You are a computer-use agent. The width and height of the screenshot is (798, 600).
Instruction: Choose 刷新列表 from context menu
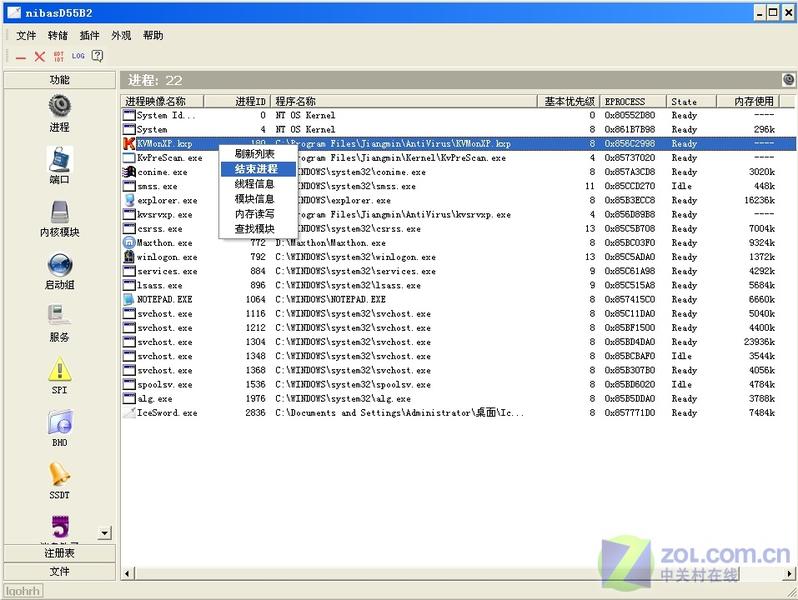point(258,154)
